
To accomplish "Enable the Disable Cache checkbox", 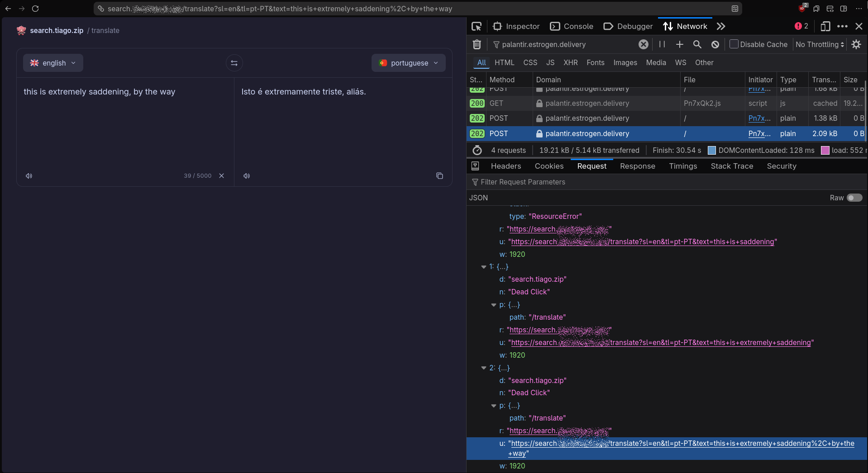I will pos(734,44).
